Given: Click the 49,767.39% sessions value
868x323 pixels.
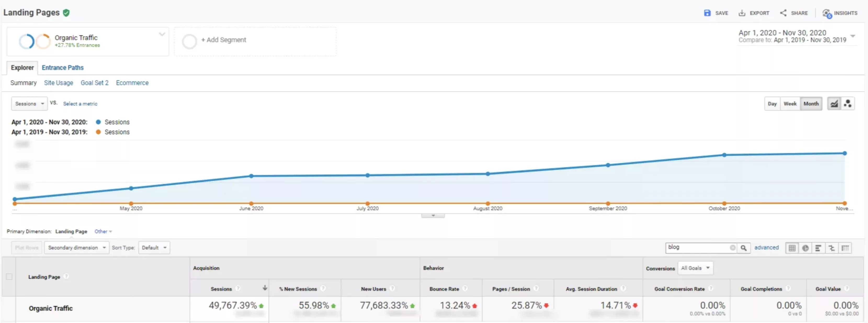Looking at the screenshot, I should pyautogui.click(x=232, y=305).
